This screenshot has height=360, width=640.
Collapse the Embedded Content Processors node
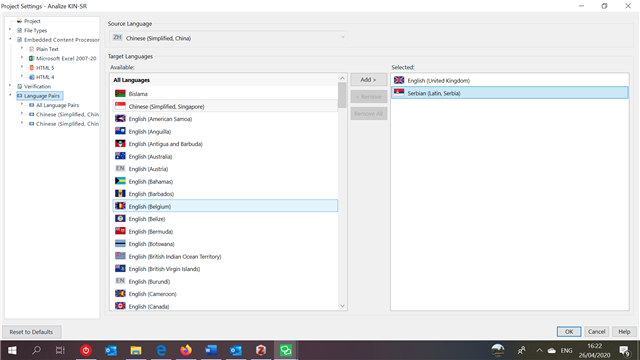coord(10,39)
